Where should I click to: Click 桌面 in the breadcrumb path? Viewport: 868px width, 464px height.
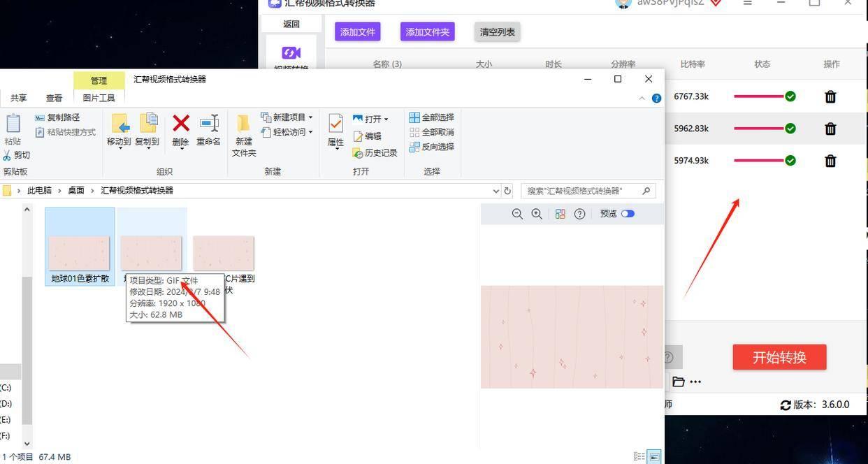76,190
